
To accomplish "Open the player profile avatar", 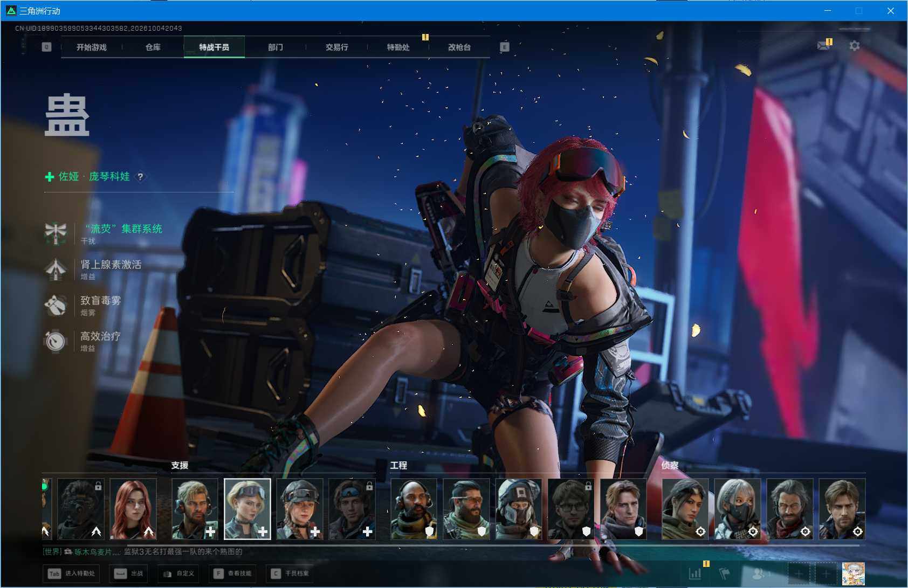I will tap(854, 573).
